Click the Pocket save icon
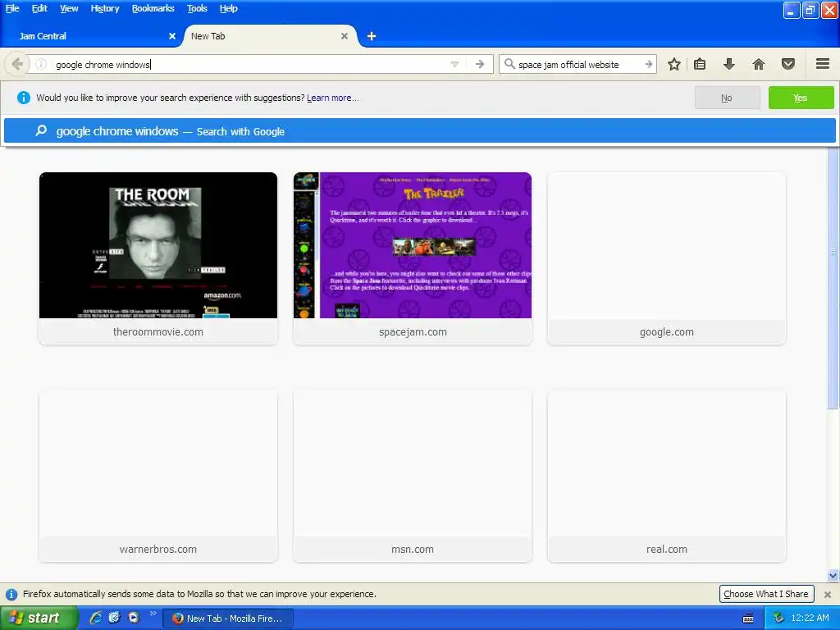Screen dimensions: 840x630 (x=788, y=64)
